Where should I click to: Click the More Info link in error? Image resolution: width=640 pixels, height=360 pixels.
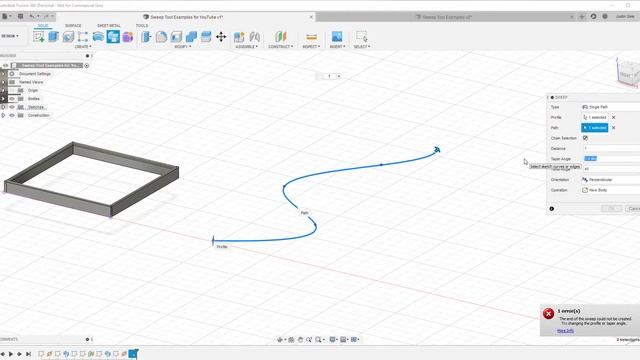(565, 331)
